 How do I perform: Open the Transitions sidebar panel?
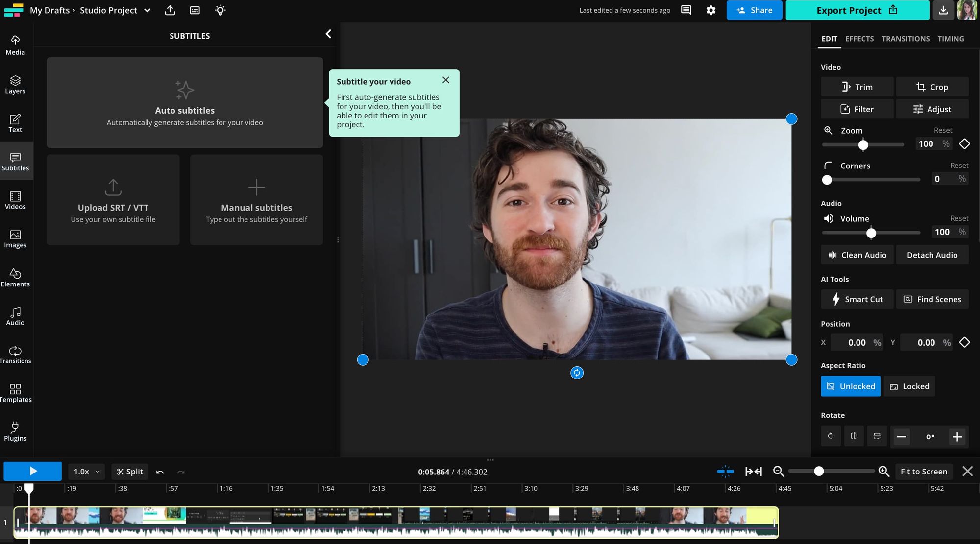(15, 355)
